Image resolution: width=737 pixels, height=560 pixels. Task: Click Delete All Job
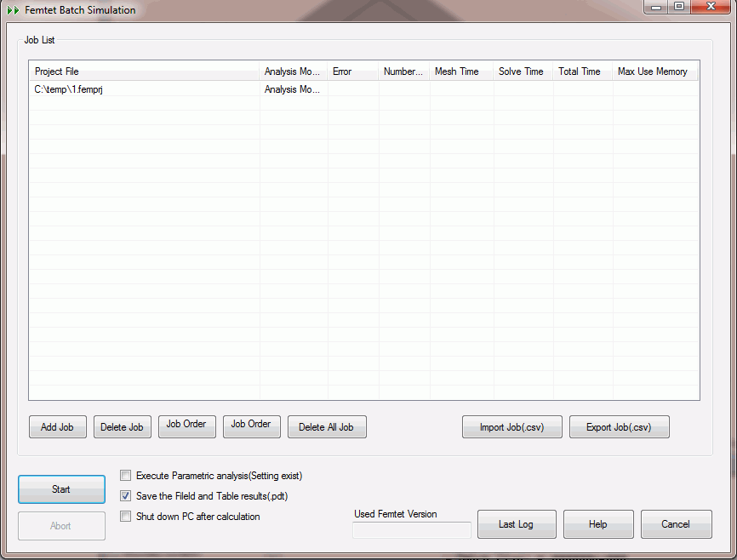click(327, 427)
